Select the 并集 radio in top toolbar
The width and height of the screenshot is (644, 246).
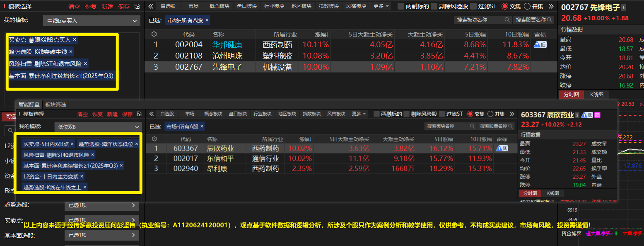click(x=527, y=6)
